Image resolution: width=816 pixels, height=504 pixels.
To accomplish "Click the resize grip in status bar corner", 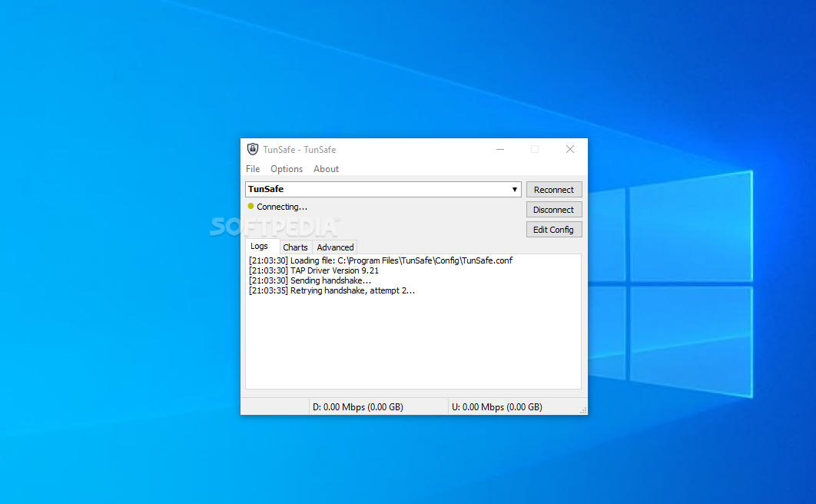I will [583, 410].
